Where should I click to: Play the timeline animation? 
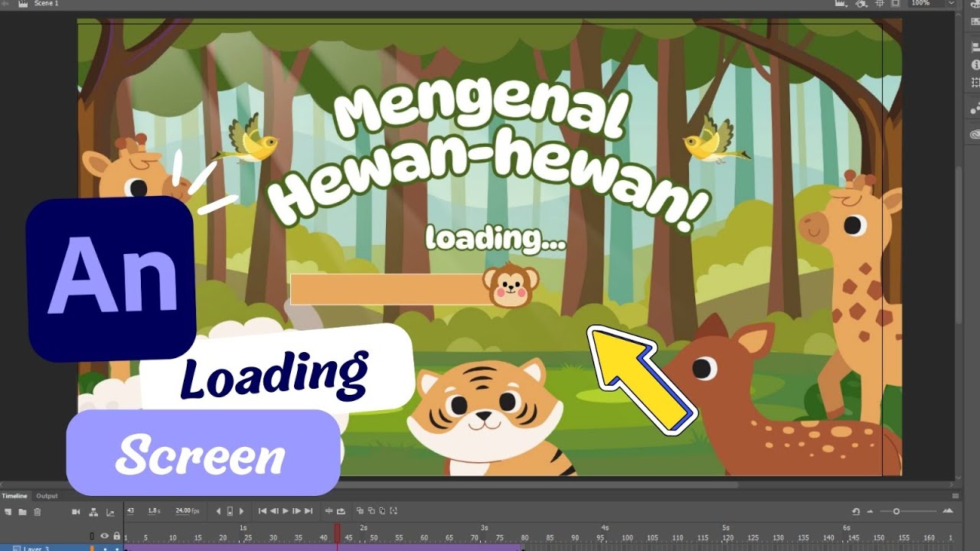point(286,511)
